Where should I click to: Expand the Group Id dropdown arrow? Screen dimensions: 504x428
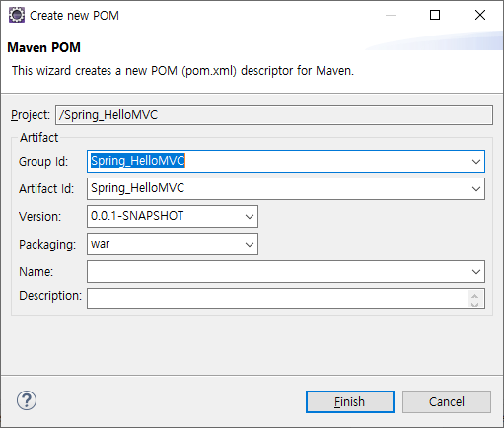click(x=475, y=162)
